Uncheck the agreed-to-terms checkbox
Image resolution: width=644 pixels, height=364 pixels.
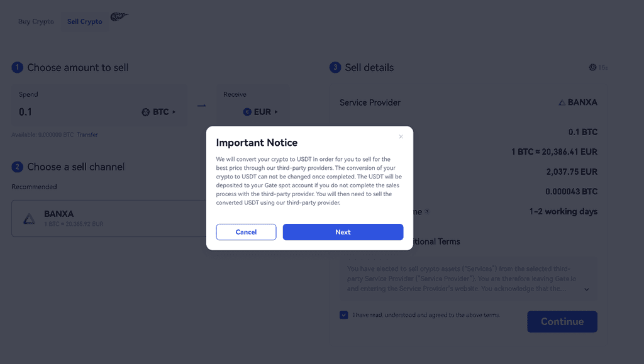pos(343,315)
